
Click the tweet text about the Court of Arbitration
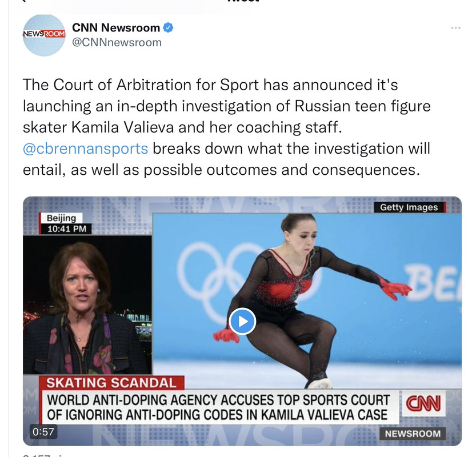coord(226,127)
